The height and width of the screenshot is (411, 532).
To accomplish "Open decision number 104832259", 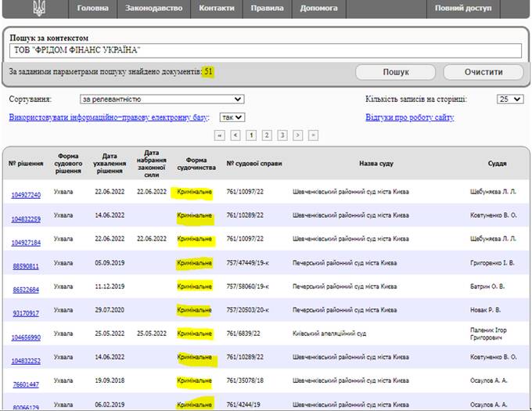I will [x=26, y=219].
